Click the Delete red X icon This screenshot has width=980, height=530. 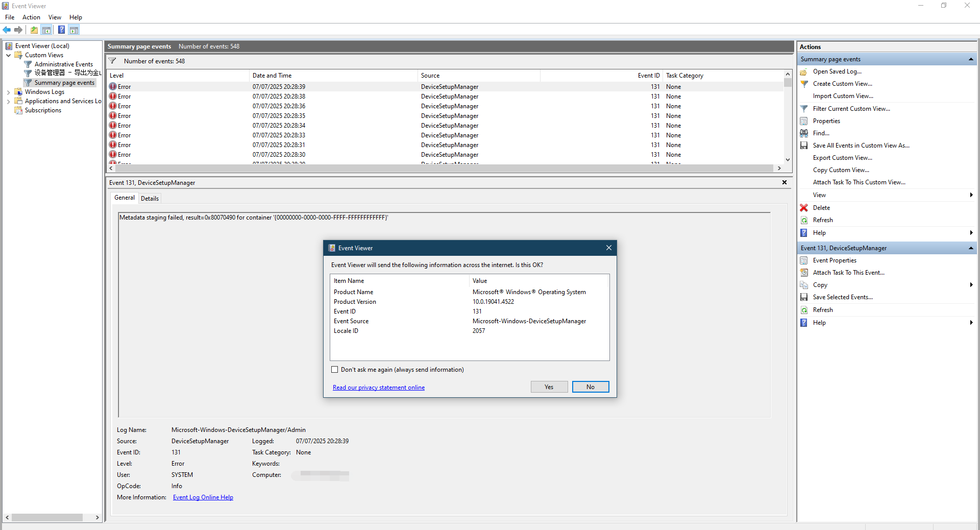pyautogui.click(x=804, y=208)
